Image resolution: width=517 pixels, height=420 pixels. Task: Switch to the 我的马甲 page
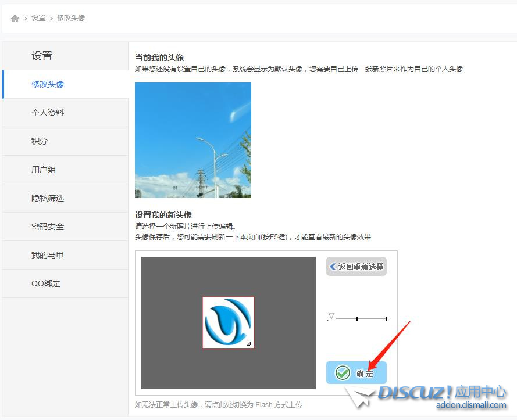pos(48,255)
